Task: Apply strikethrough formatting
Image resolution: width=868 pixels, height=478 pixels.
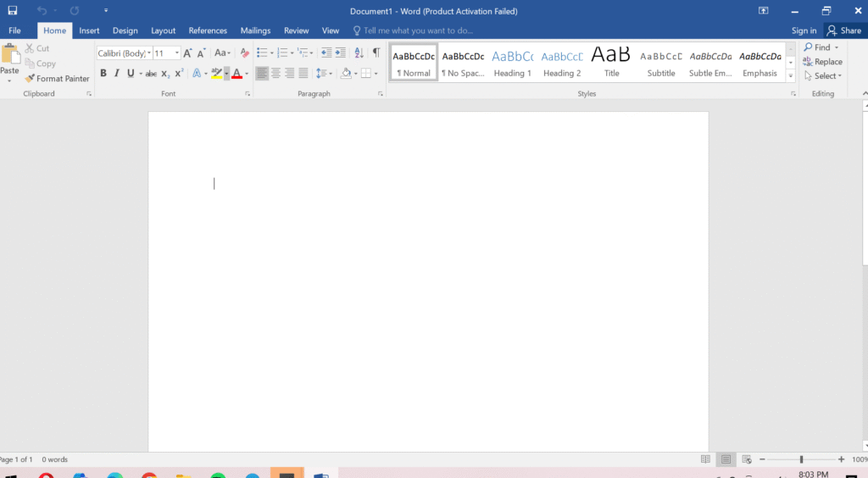Action: click(151, 73)
